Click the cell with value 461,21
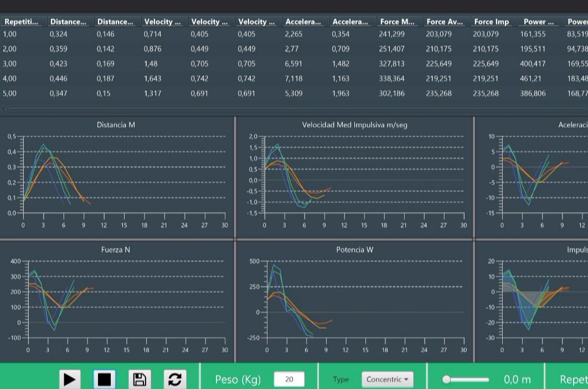The image size is (588, 389). pyautogui.click(x=530, y=79)
